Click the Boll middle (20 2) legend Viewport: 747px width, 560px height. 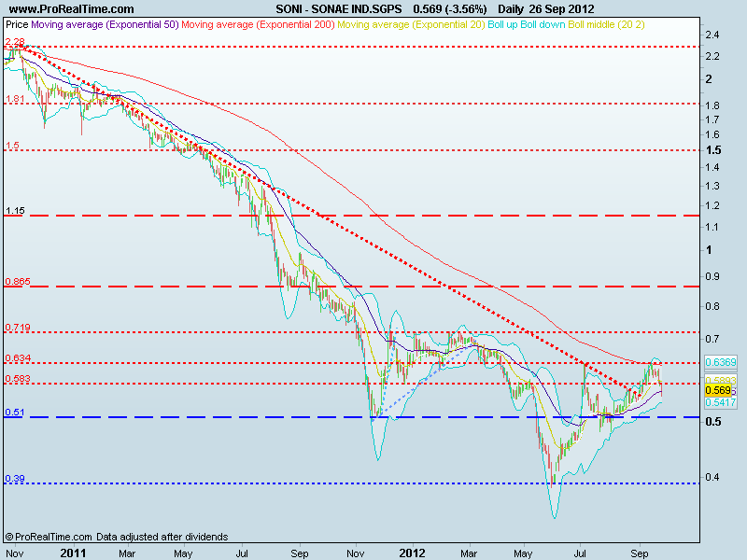(x=606, y=24)
